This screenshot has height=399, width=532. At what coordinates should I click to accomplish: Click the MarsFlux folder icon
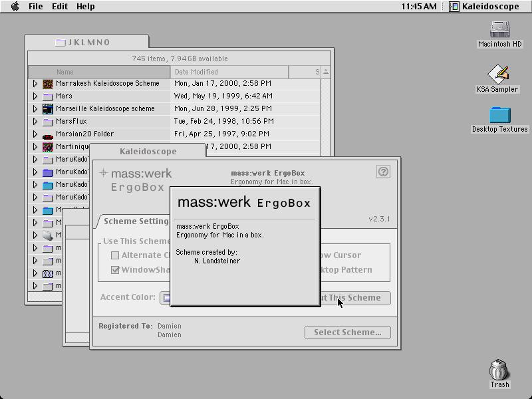[x=48, y=122]
